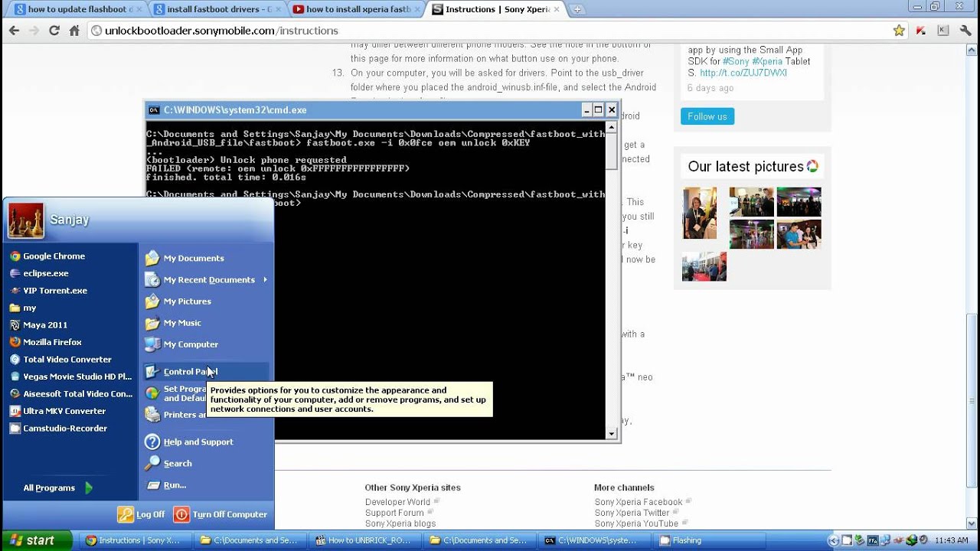This screenshot has height=551, width=980.
Task: Reload the current Chrome page
Action: click(54, 31)
